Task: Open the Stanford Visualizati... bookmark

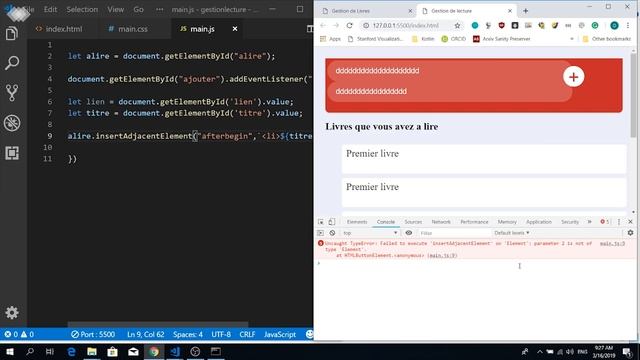Action: [376, 39]
